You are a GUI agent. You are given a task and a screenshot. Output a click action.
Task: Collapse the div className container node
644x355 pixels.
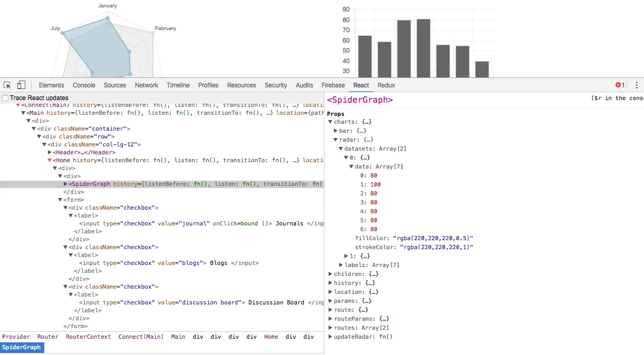pyautogui.click(x=34, y=129)
